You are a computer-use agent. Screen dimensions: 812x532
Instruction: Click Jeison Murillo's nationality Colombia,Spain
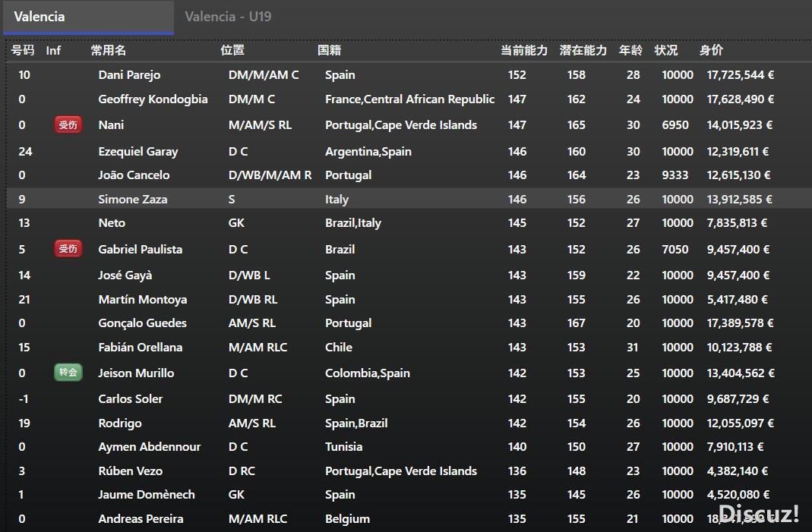(368, 373)
